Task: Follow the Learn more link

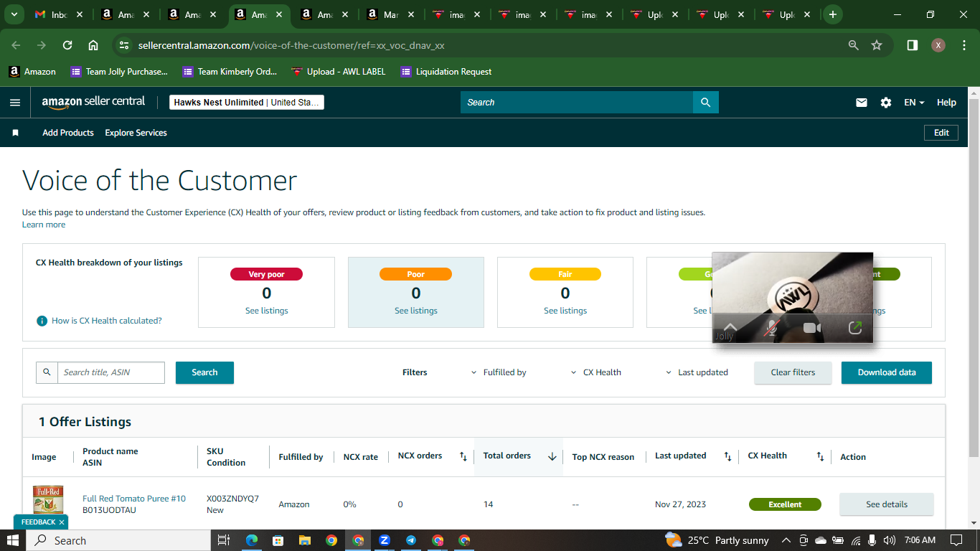Action: [x=44, y=225]
